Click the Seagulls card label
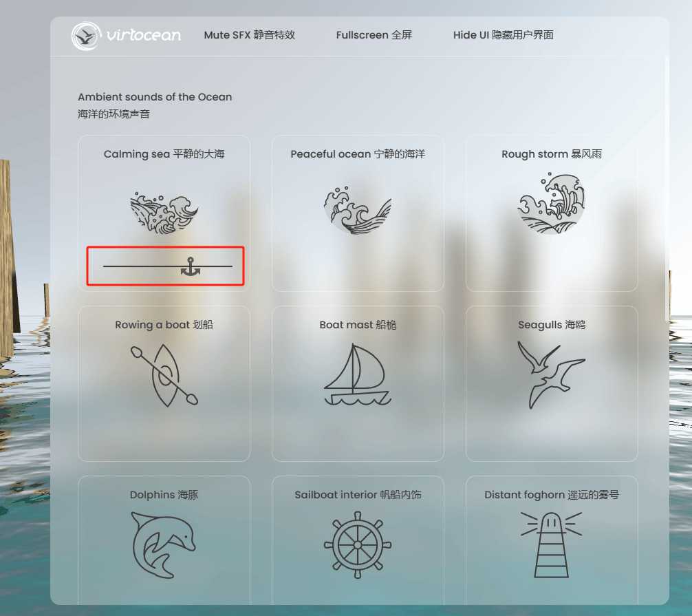 coord(552,325)
